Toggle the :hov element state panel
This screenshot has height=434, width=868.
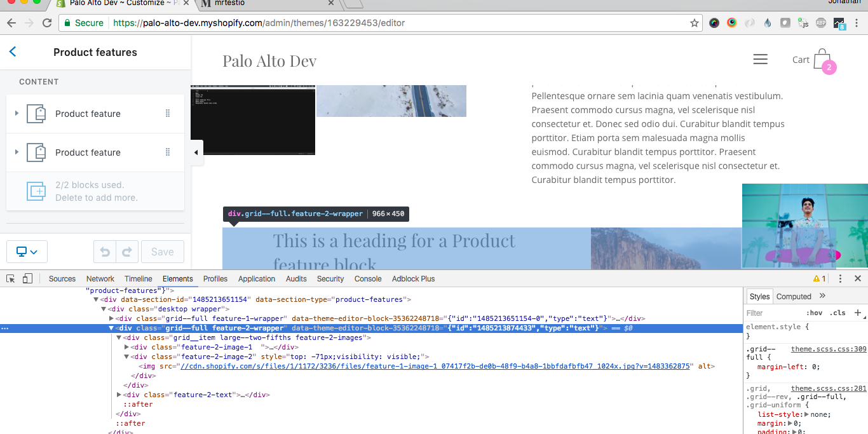coord(814,313)
